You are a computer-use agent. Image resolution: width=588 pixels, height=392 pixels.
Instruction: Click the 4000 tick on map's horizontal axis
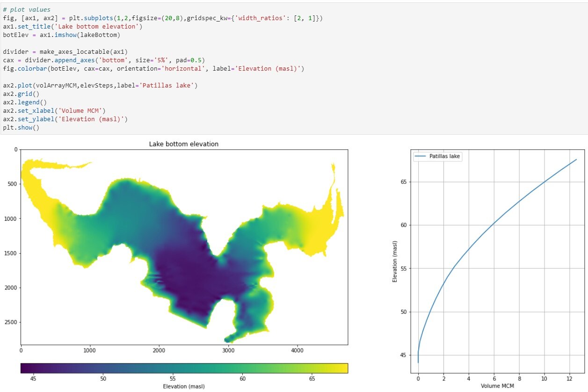(x=297, y=349)
